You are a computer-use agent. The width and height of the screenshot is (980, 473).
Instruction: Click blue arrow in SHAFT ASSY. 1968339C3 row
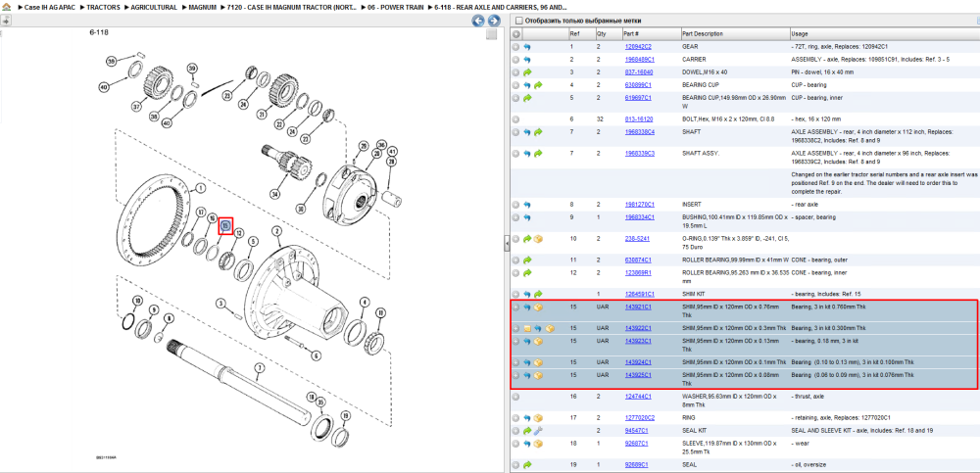[x=527, y=153]
